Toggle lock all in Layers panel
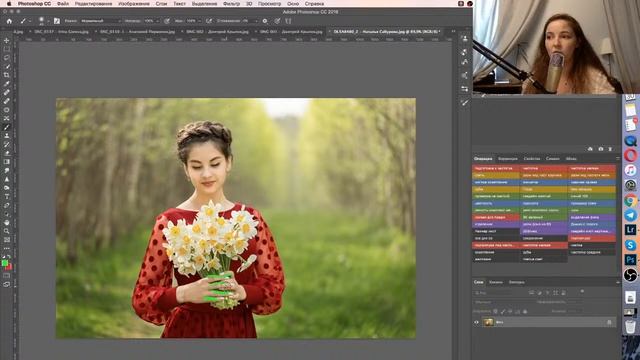The width and height of the screenshot is (640, 360). coord(525,311)
